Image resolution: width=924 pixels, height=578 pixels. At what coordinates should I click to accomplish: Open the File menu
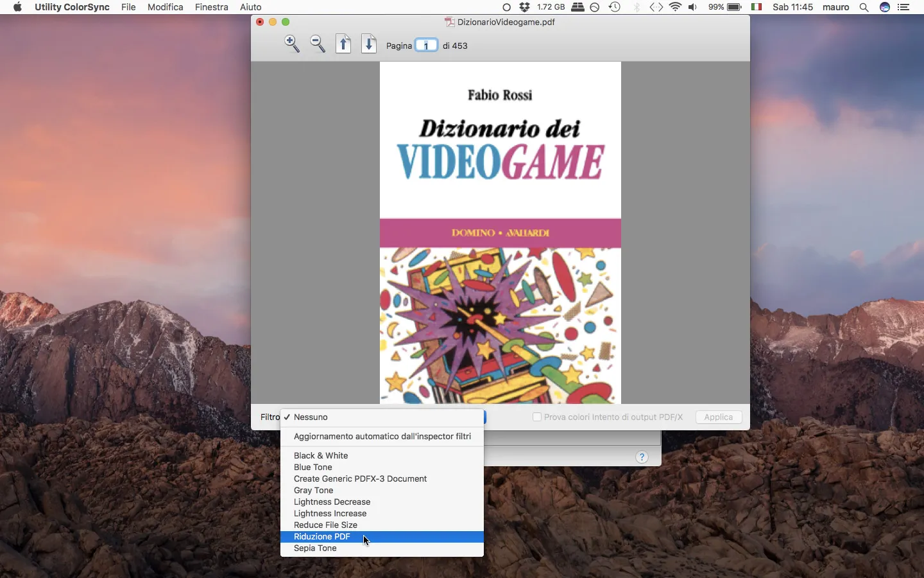128,7
